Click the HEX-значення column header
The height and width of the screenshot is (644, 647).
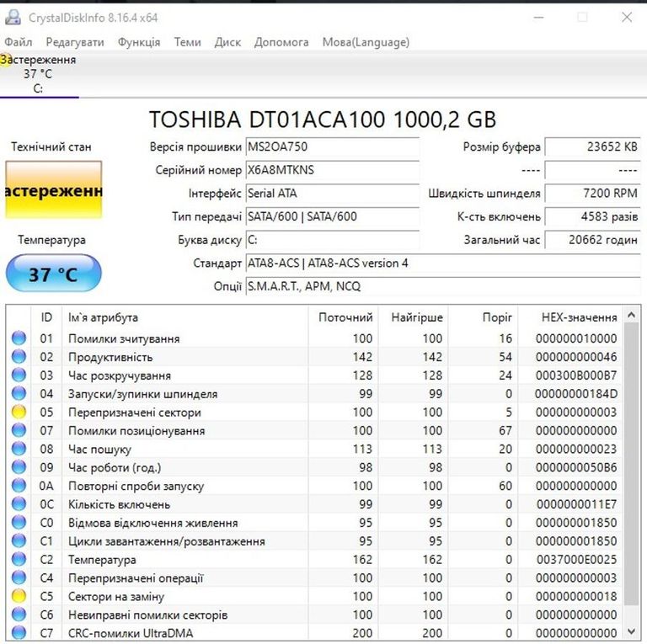(570, 317)
